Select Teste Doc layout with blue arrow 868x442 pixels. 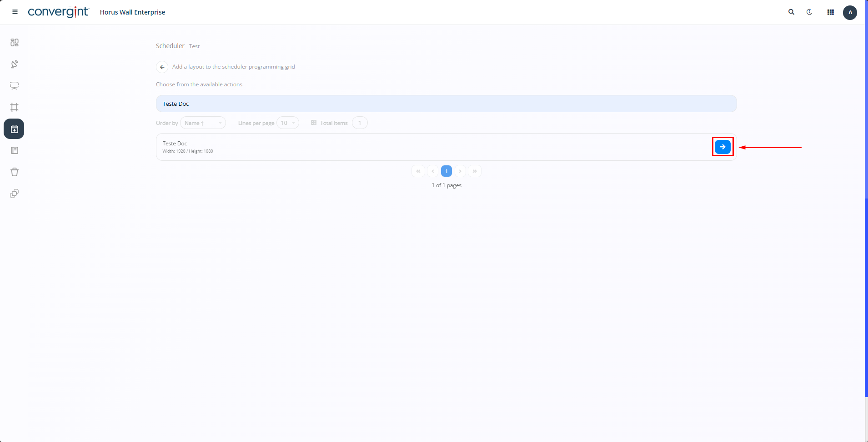click(x=722, y=147)
